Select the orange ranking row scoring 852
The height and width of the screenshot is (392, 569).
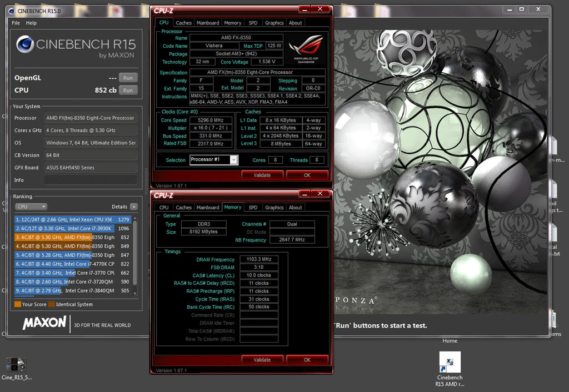(x=73, y=237)
